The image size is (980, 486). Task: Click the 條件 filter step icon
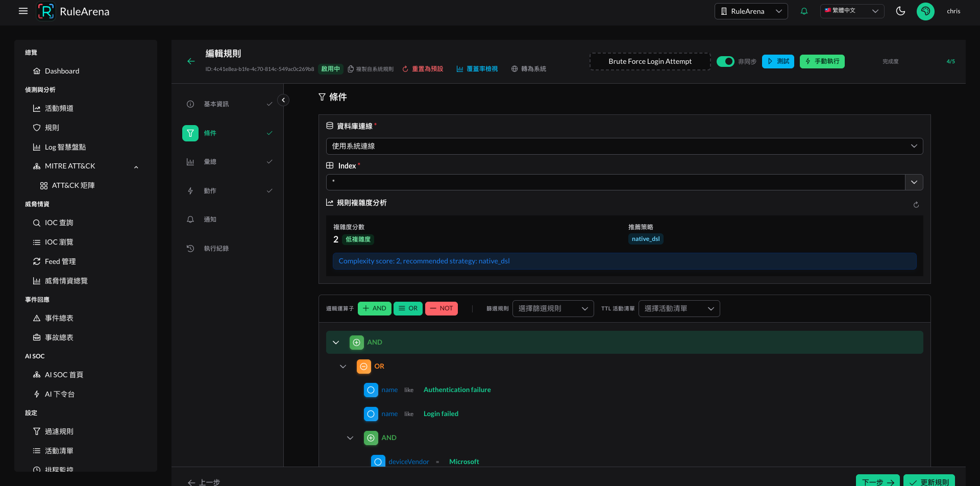[190, 133]
